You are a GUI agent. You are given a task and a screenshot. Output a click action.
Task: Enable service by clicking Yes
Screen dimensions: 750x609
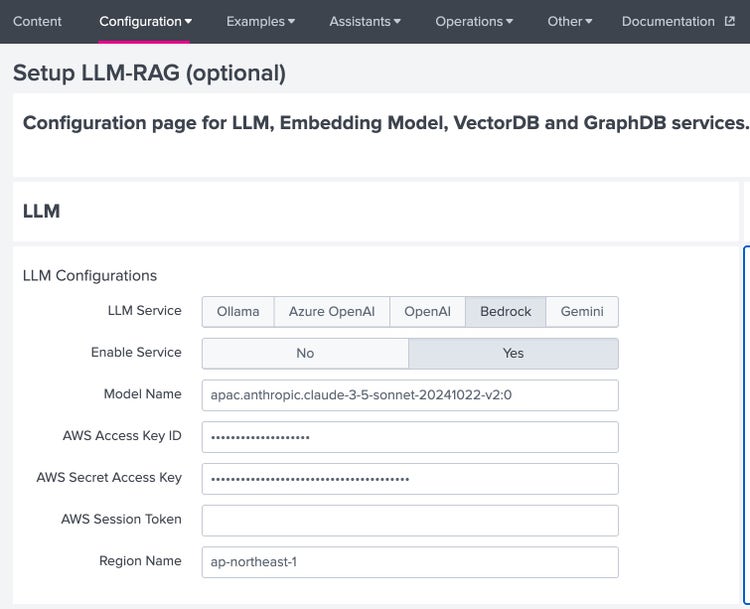point(513,353)
